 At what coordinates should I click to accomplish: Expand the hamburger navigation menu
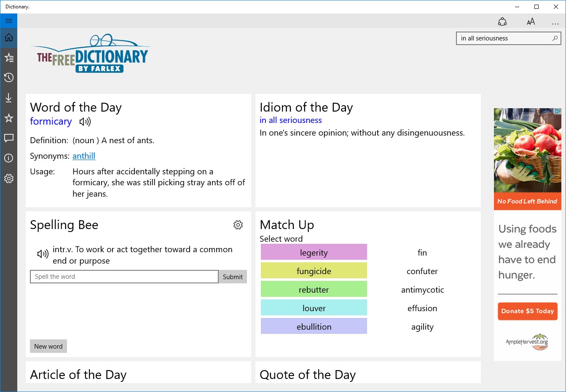point(8,20)
